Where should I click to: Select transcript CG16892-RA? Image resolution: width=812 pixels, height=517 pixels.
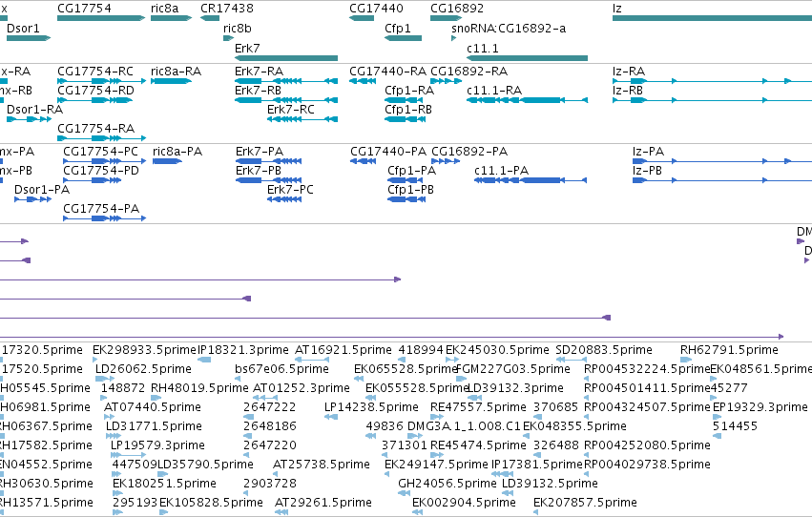click(x=446, y=81)
